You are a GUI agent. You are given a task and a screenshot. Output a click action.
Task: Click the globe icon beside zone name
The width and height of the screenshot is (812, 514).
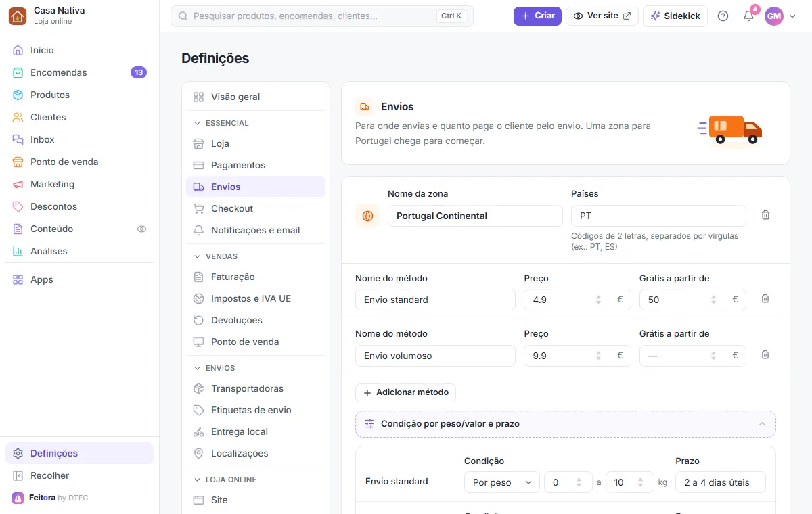tap(367, 216)
